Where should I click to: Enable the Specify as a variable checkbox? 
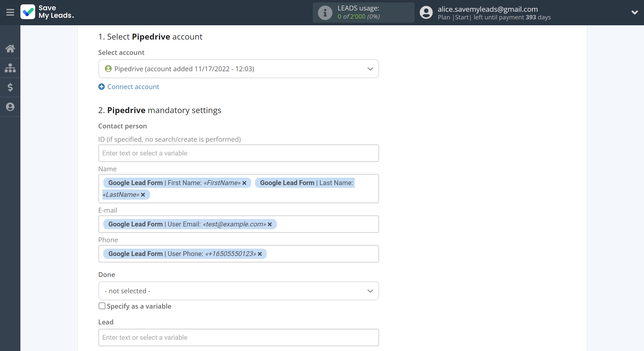point(102,306)
